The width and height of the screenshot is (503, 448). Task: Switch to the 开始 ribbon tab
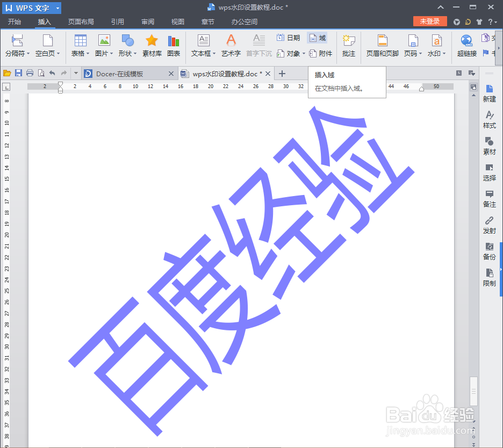coord(15,22)
